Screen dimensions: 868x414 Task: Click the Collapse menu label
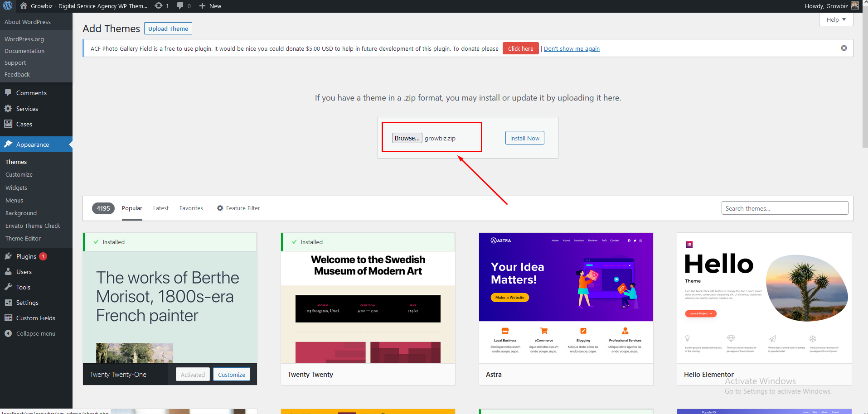[36, 333]
